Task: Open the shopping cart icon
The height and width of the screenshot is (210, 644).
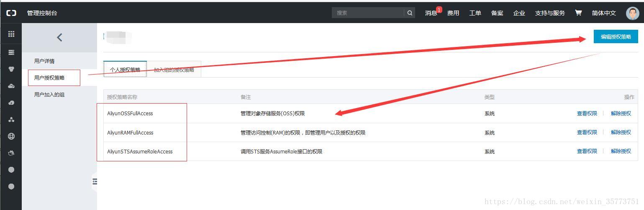Action: point(578,13)
